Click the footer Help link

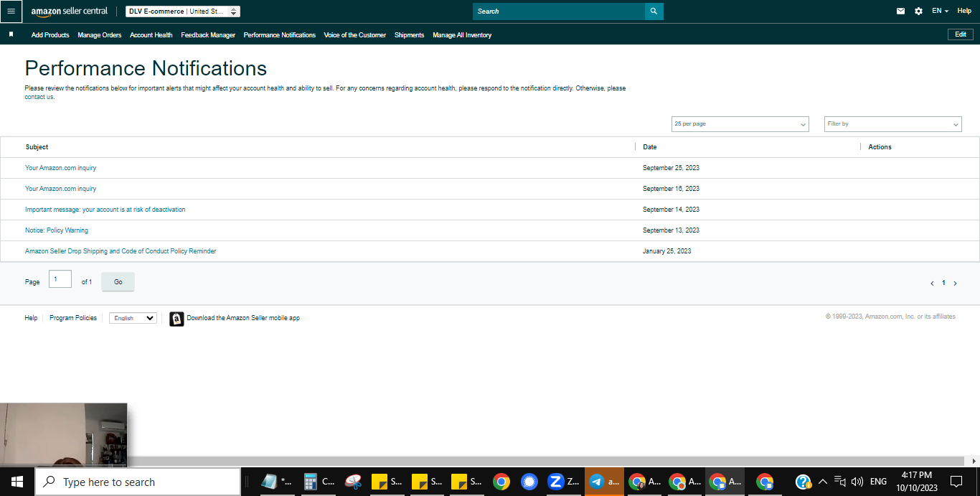tap(31, 318)
